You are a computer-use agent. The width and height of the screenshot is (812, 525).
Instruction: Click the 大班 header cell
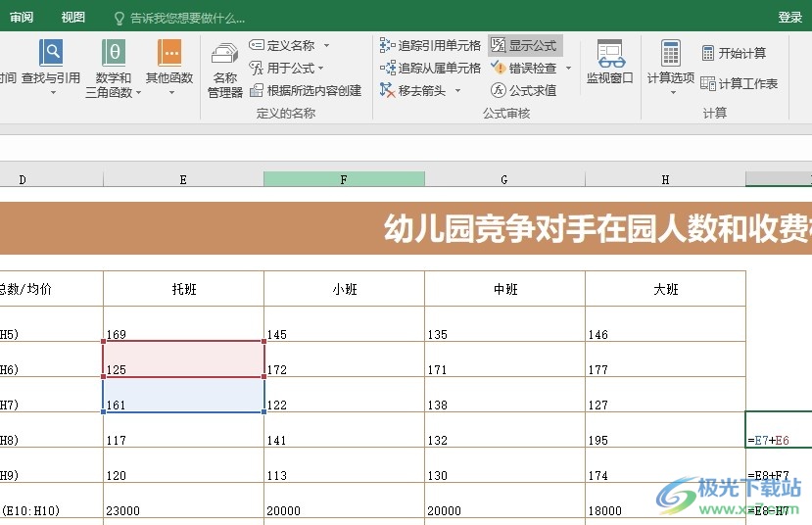[665, 288]
